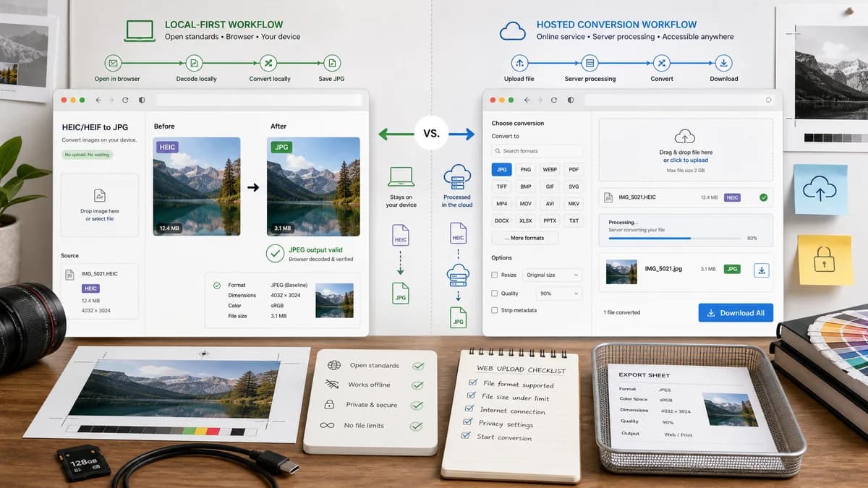Choose the XLSX format button
868x488 pixels.
[526, 221]
